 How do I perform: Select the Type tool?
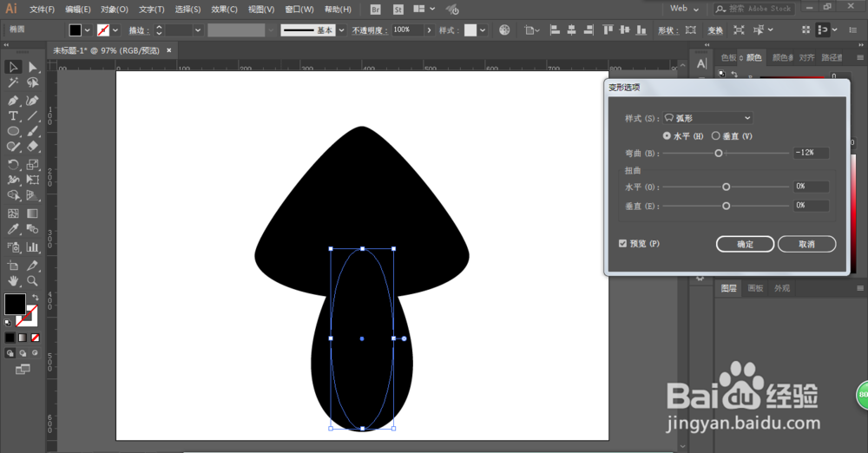coord(13,116)
